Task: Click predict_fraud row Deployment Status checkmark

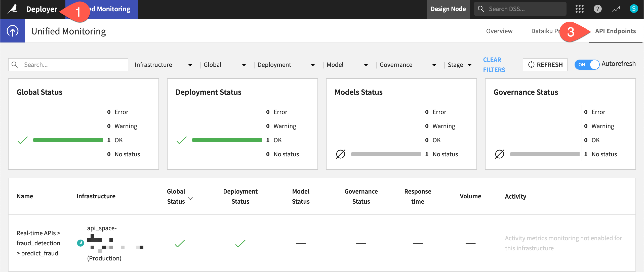Action: (x=240, y=243)
